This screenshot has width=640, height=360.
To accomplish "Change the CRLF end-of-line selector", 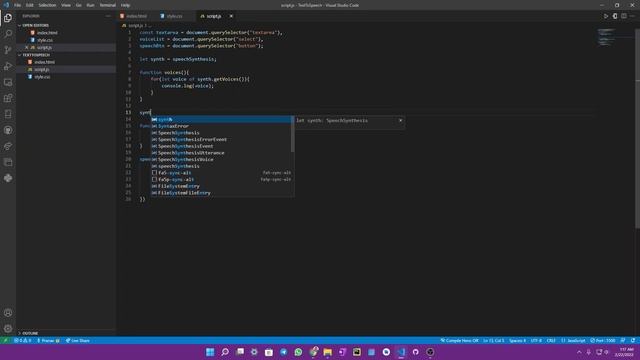I will pos(551,340).
